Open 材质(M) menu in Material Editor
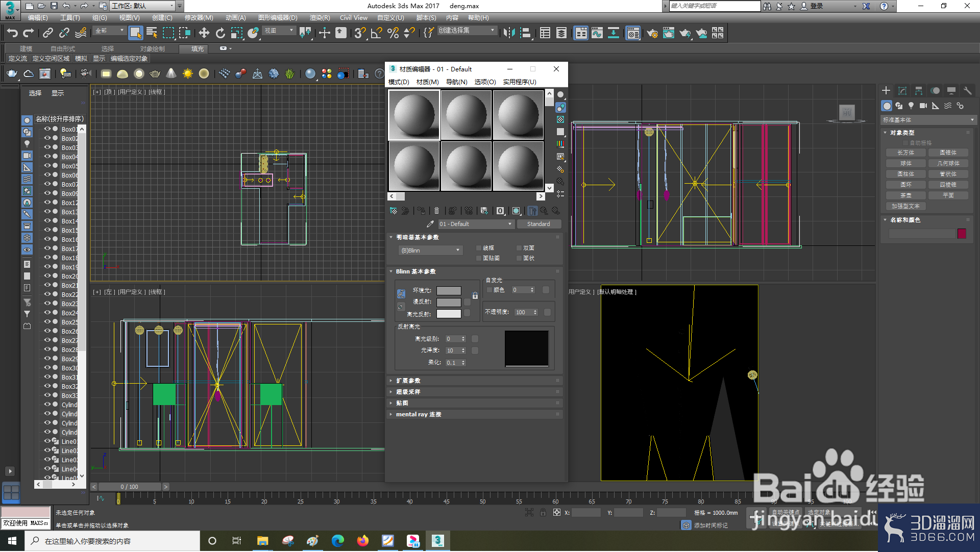 428,82
